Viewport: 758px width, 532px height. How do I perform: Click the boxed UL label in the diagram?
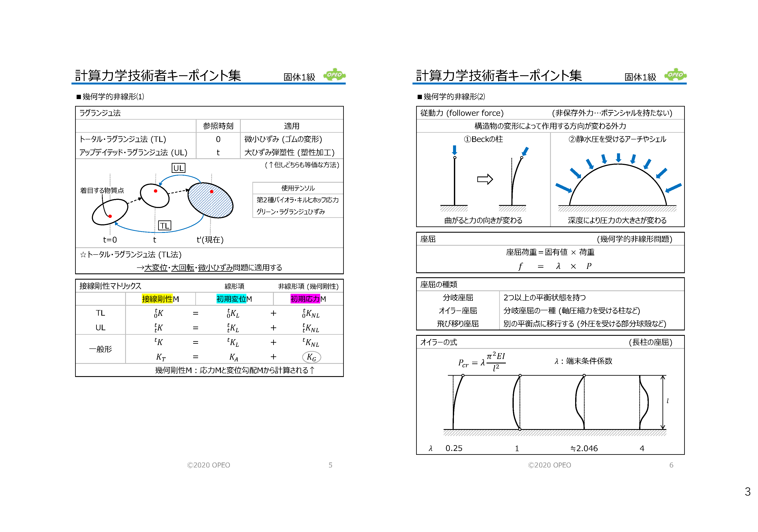(x=179, y=168)
